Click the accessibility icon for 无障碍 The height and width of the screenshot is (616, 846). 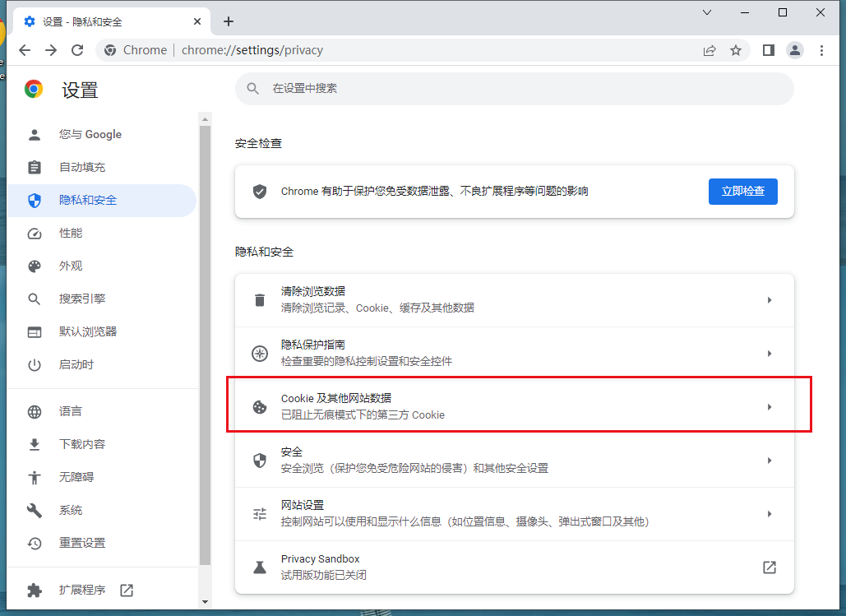coord(35,477)
